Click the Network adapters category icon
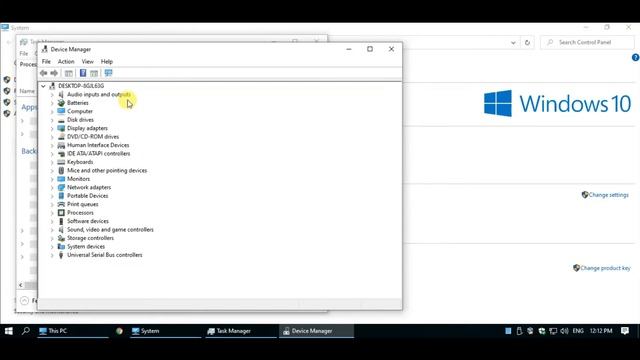This screenshot has height=360, width=640. (61, 187)
